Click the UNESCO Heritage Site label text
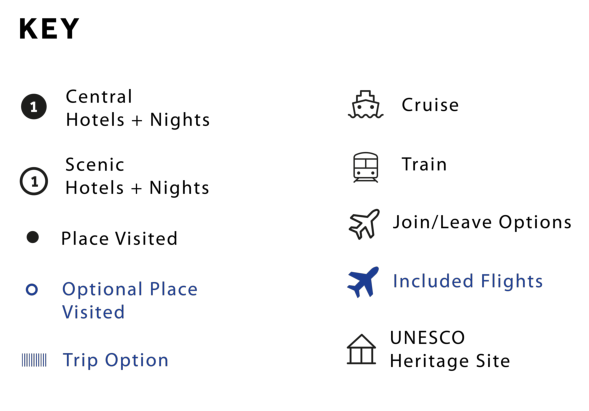The image size is (589, 411). [450, 349]
